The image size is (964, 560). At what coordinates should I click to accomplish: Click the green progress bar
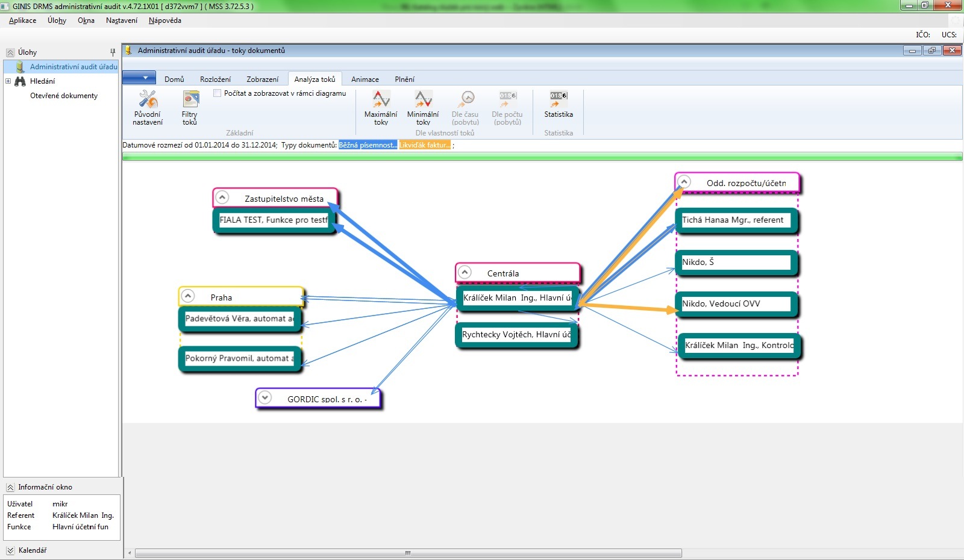point(542,157)
